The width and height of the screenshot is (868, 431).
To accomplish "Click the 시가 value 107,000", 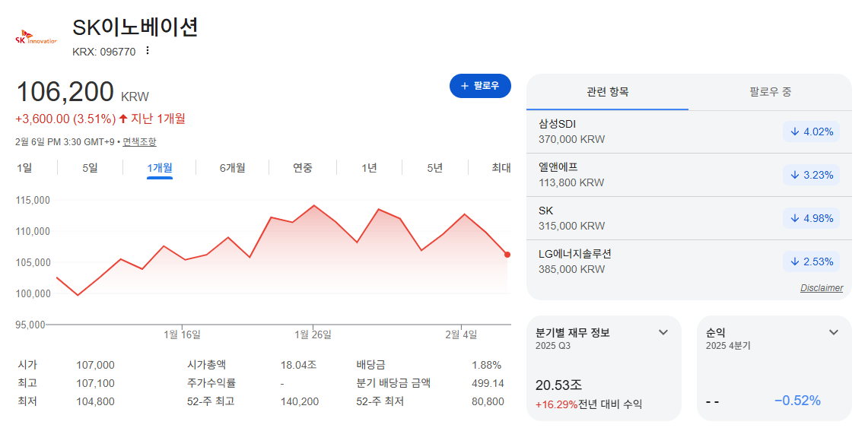I will 95,365.
